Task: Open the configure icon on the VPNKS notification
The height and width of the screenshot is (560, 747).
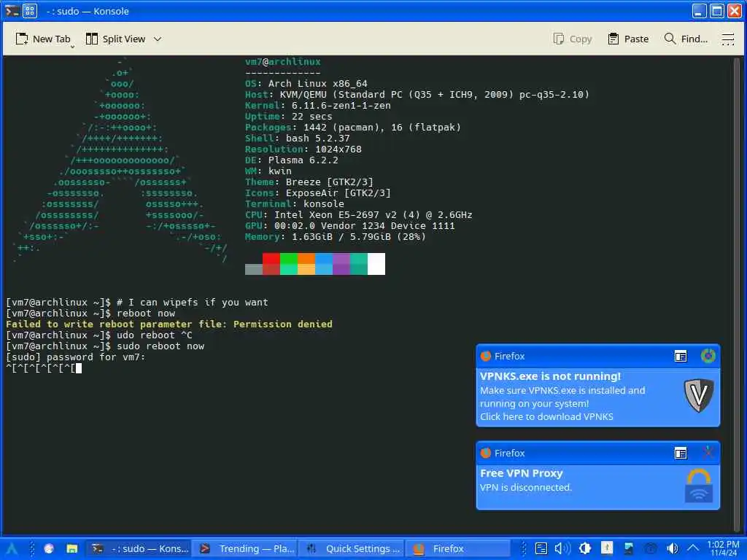Action: [681, 356]
